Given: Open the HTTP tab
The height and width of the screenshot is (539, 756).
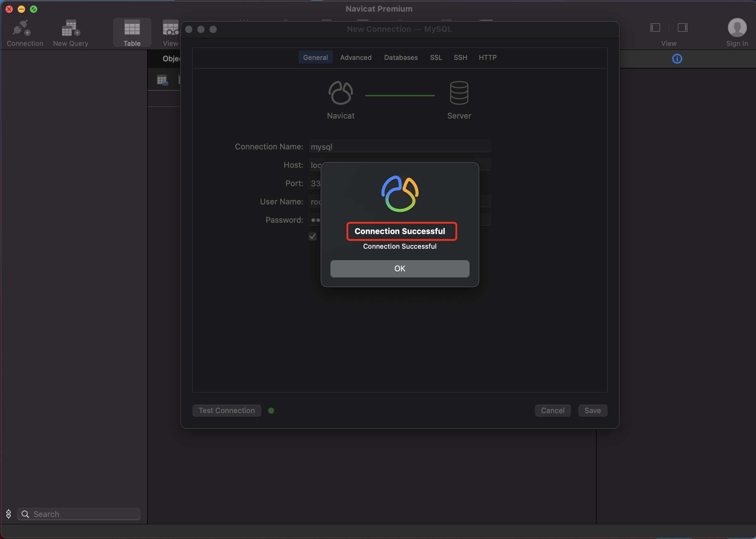Looking at the screenshot, I should pos(487,57).
